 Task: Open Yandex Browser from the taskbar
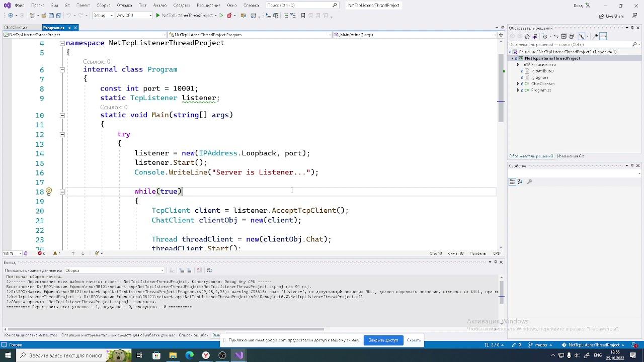point(206,355)
